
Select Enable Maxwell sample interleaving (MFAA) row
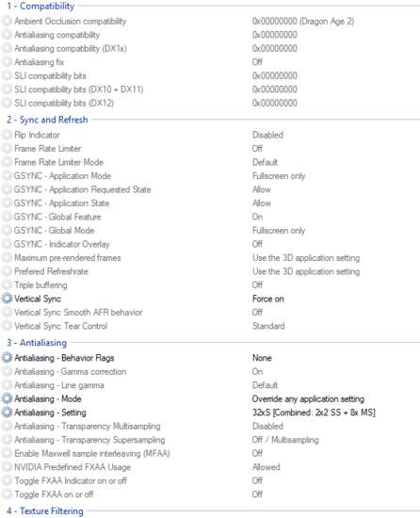210,453
